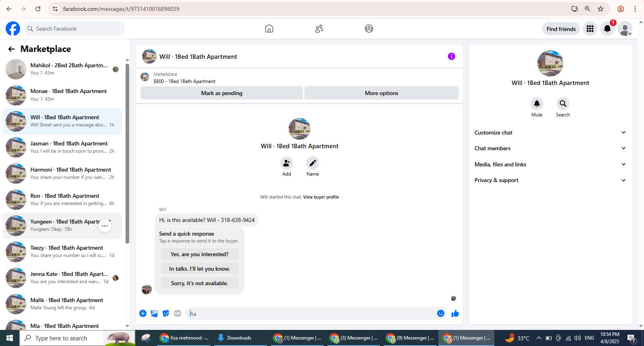The image size is (644, 346).
Task: Switch to 'fiza mehmood' Chrome taskbar window
Action: (184, 338)
